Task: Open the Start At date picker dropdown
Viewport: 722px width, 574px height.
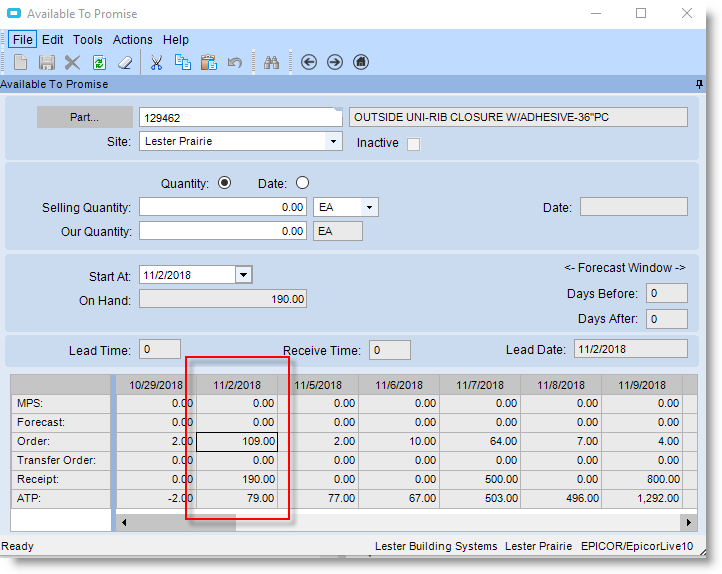Action: tap(244, 275)
